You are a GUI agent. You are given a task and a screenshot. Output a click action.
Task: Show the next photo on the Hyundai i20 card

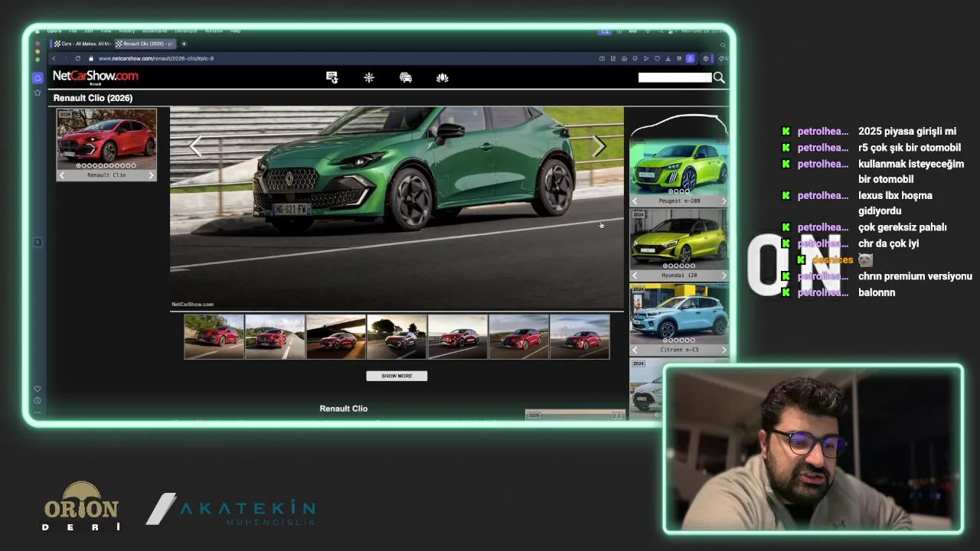(x=724, y=275)
